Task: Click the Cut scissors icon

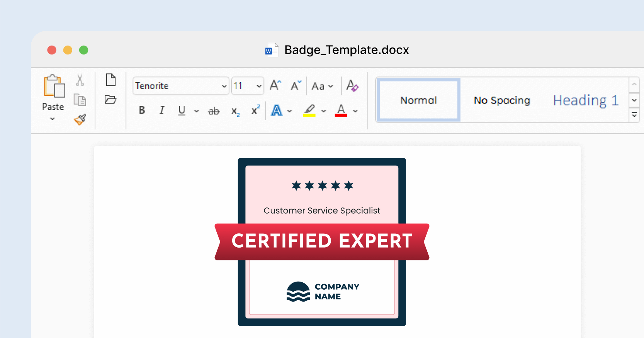Action: 80,80
